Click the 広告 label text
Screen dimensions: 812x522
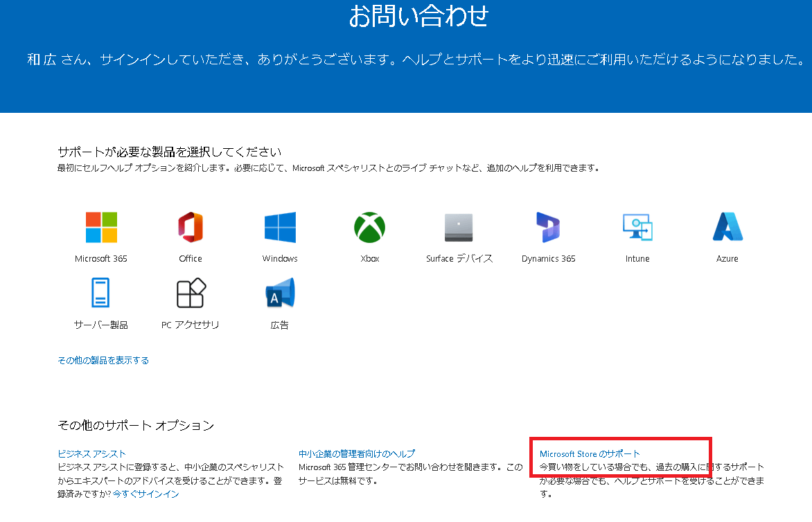(x=280, y=325)
